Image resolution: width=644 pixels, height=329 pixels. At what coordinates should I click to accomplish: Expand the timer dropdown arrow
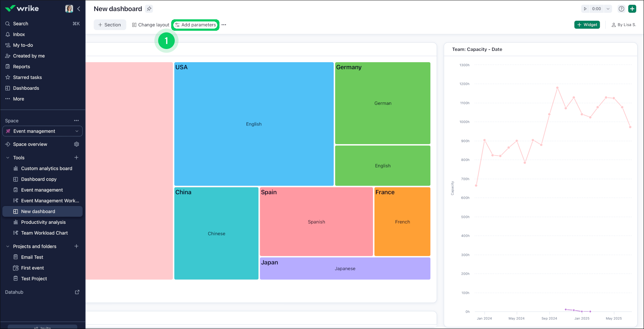[608, 9]
